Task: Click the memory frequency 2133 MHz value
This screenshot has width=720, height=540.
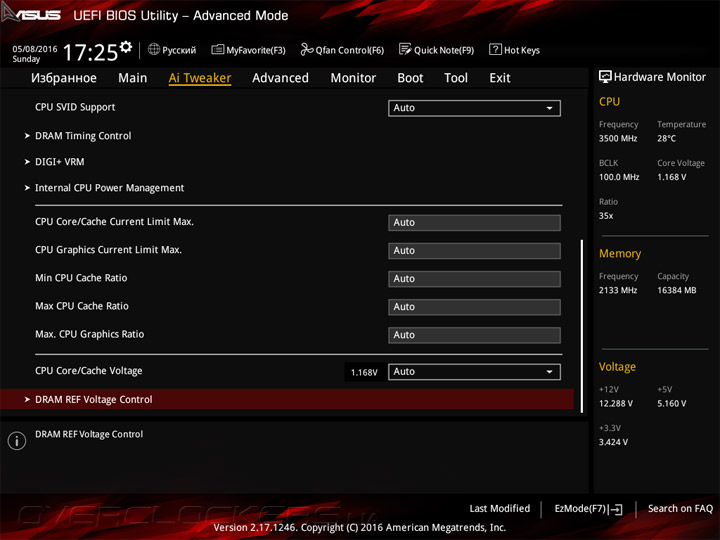Action: coord(618,290)
